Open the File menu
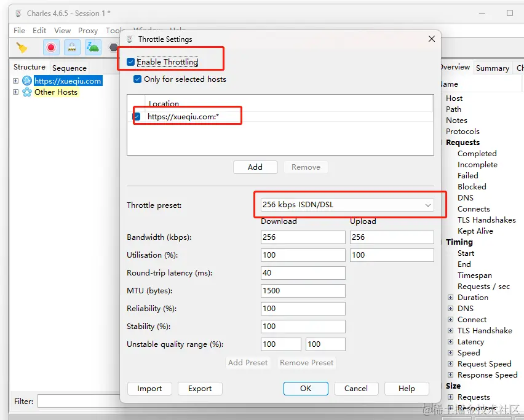 (x=19, y=30)
